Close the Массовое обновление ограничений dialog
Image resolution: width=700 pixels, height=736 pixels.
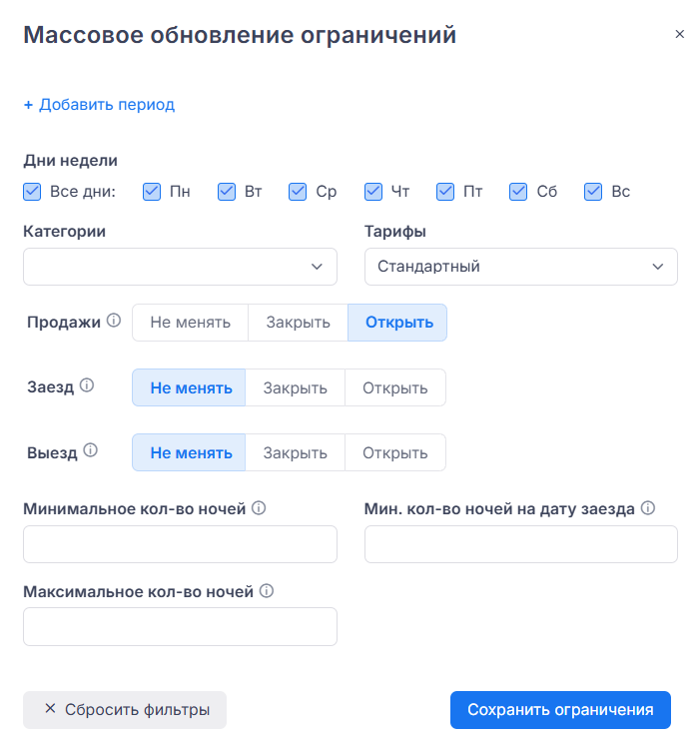tap(680, 34)
